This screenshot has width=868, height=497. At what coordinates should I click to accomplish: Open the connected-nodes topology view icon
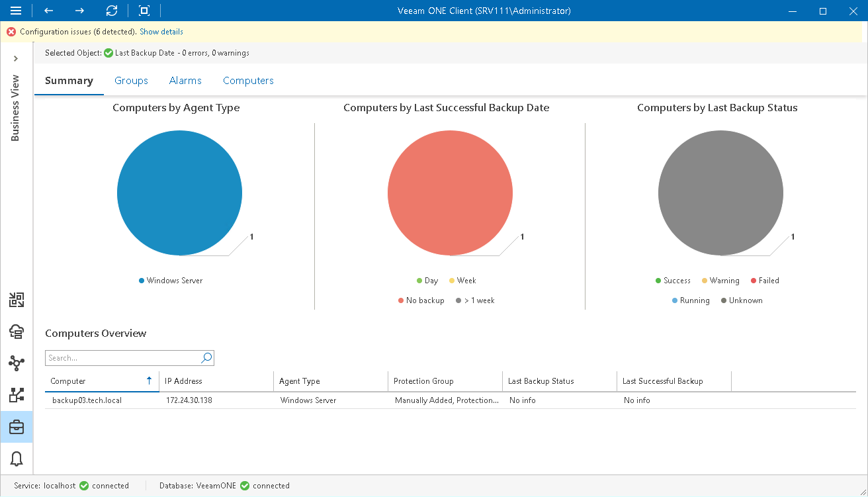[17, 363]
